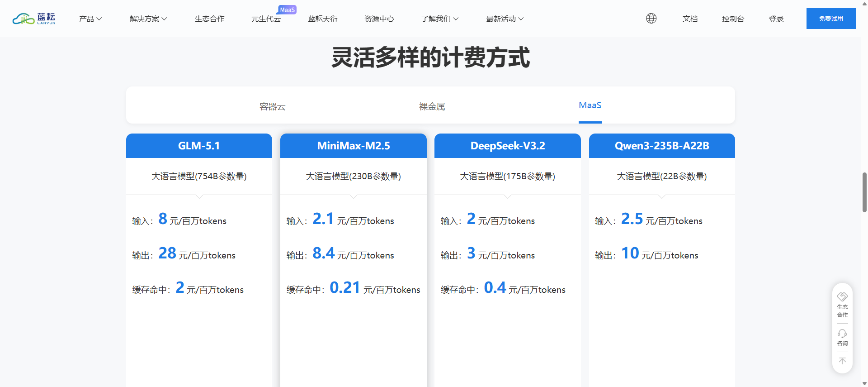
Task: Click Qwen3 output price 10
Action: tap(630, 253)
